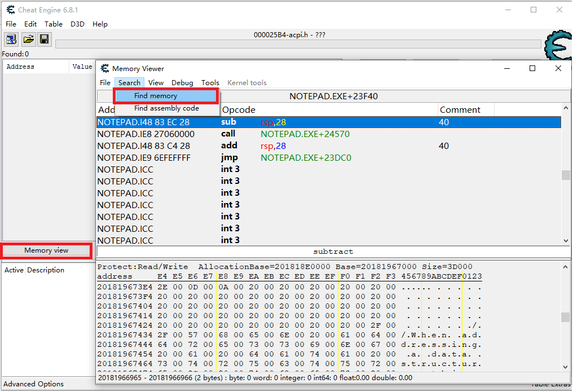Click the save floppy disk icon
Screen dimensions: 573x392
pos(45,39)
